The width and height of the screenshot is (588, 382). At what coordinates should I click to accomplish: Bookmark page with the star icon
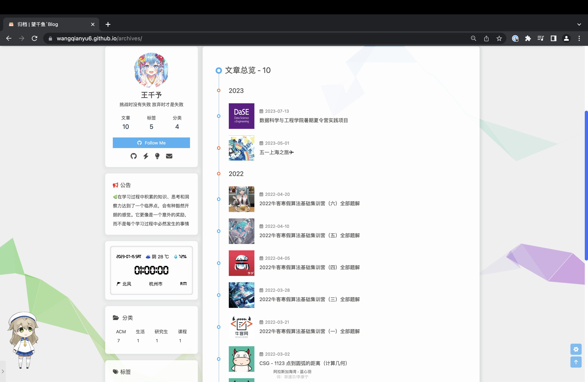click(x=499, y=39)
